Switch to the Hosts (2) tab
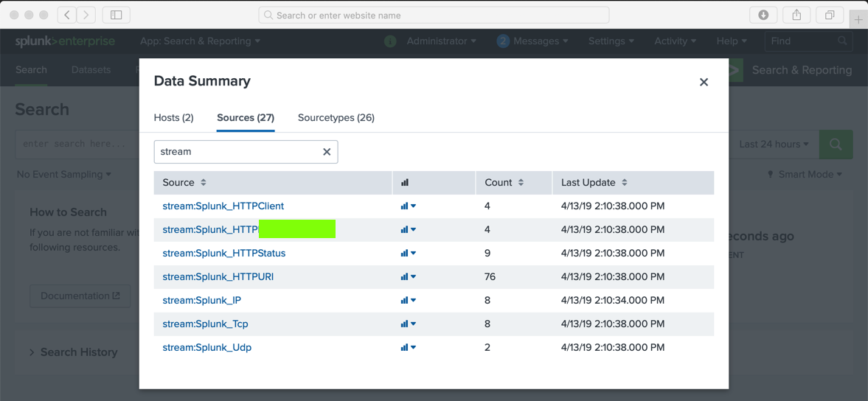The image size is (868, 401). point(173,118)
